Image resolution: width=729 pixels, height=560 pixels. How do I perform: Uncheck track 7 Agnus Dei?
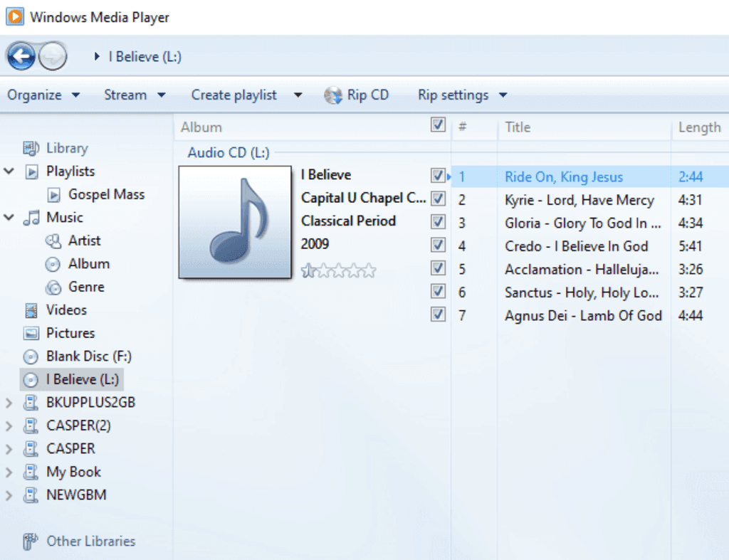pos(438,315)
